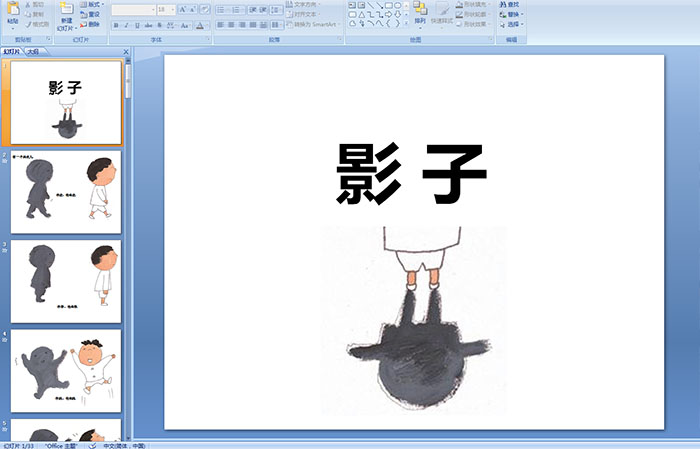The image size is (700, 449).
Task: Expand the shapes gallery More arrow
Action: (406, 24)
